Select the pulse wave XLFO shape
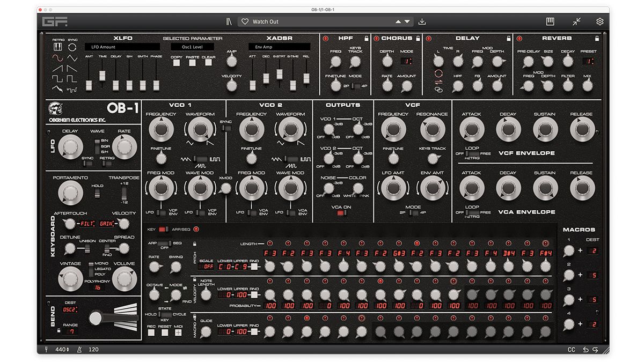Image resolution: width=644 pixels, height=362 pixels. [72, 78]
